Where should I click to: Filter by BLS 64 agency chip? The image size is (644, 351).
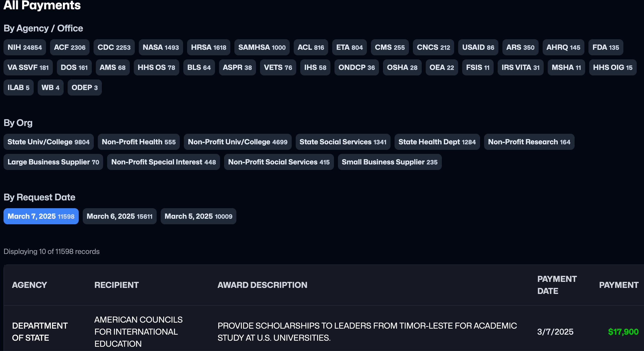pos(199,67)
